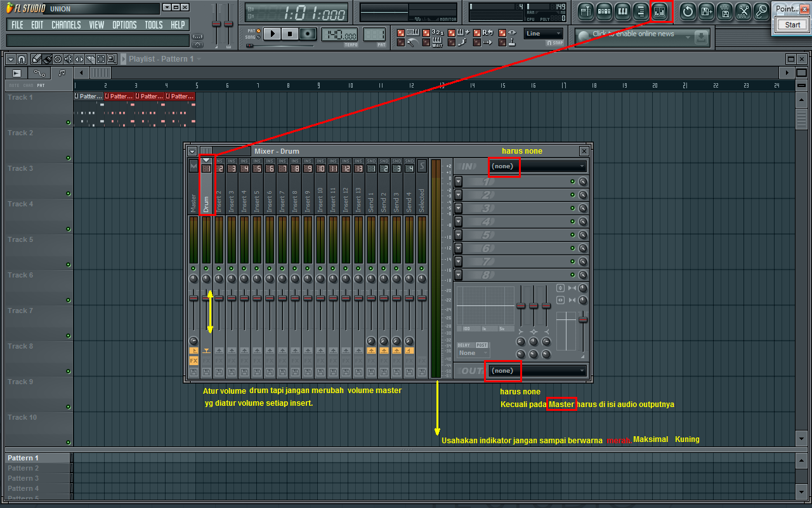Show the browser window icon
This screenshot has width=812, height=508.
641,11
